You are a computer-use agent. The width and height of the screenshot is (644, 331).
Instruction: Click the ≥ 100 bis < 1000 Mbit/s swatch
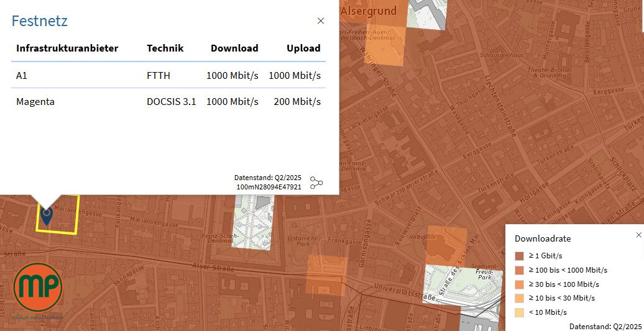[519, 270]
